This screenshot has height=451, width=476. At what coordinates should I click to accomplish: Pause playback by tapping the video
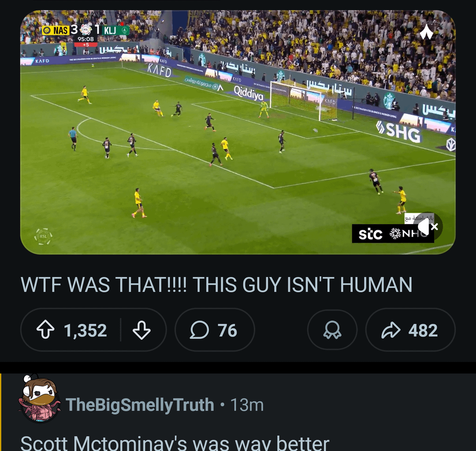point(238,132)
